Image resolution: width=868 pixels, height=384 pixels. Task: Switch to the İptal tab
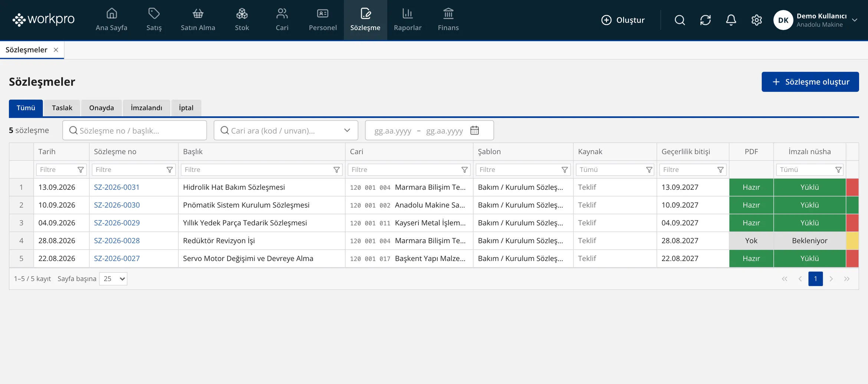pyautogui.click(x=186, y=108)
